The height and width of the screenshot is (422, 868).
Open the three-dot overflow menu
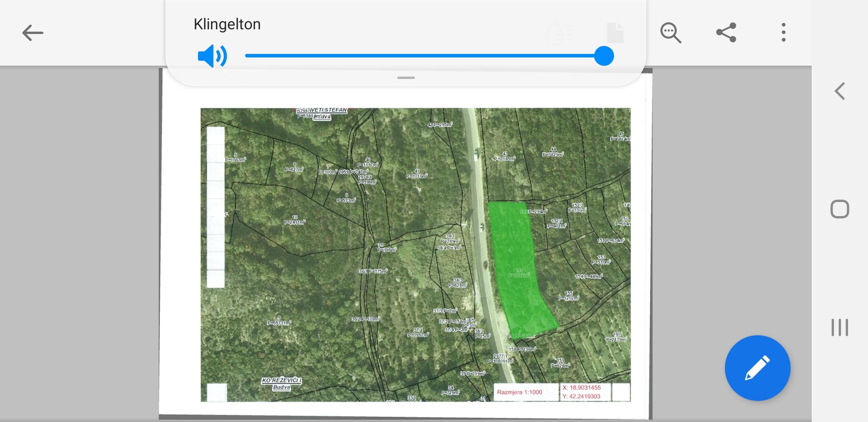point(783,32)
